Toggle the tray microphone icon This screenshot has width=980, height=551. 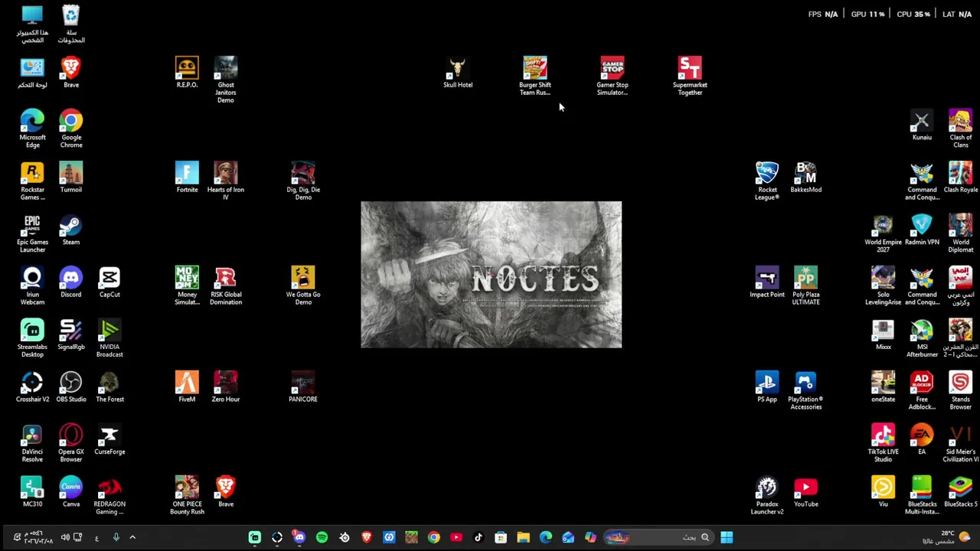coord(116,537)
